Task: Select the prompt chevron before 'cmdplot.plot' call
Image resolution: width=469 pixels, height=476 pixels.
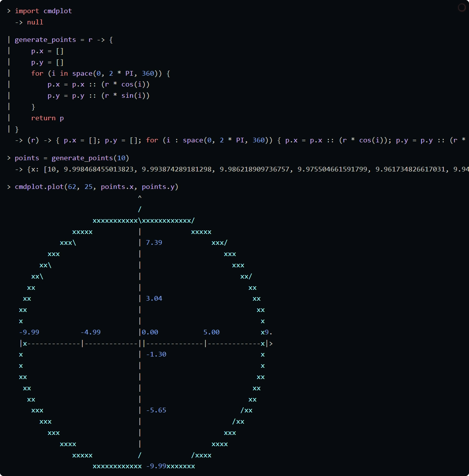Action: 9,187
